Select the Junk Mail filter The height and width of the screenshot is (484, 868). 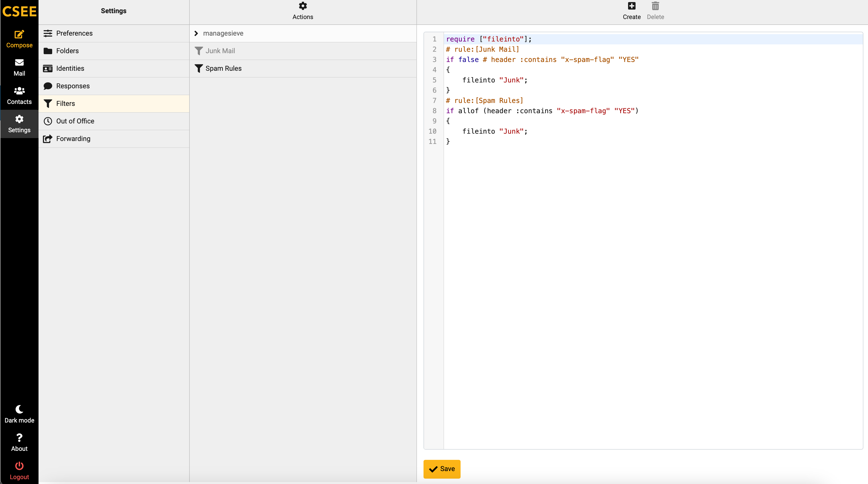tap(303, 50)
